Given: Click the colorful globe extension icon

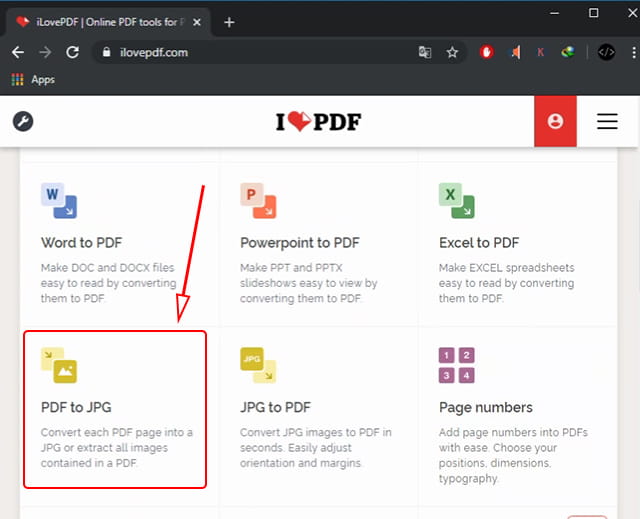Looking at the screenshot, I should click(568, 52).
